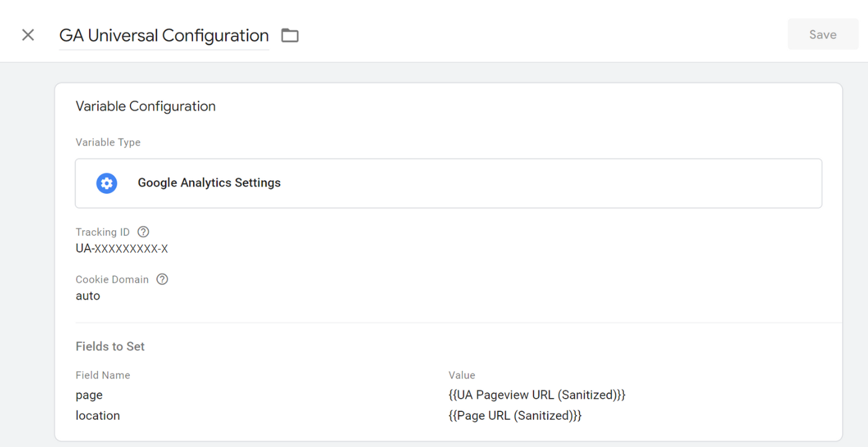Open the Tracking ID help tooltip icon
The width and height of the screenshot is (868, 447).
tap(144, 232)
